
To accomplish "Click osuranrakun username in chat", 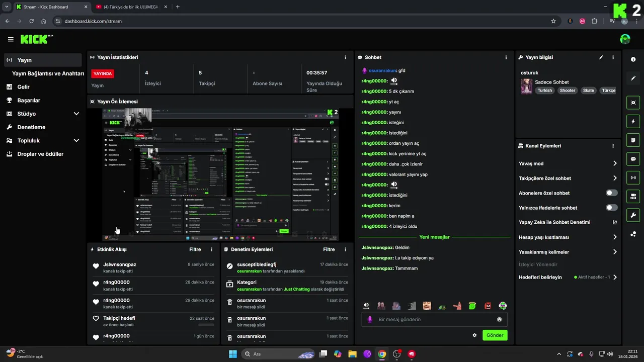I will point(382,71).
